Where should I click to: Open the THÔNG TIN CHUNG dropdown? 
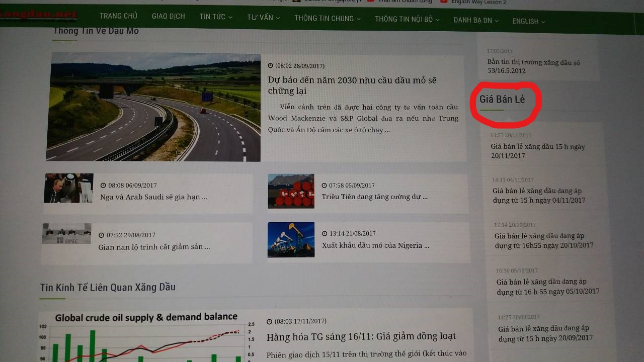[328, 19]
